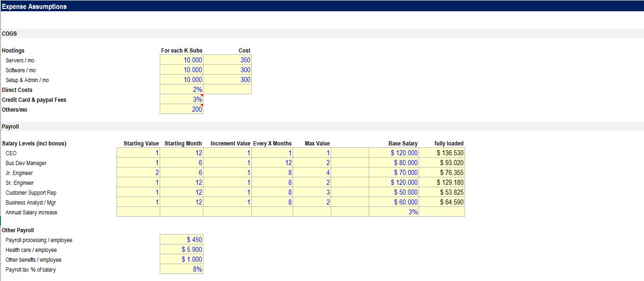Select Jr. Engineer max value 4
644x281 pixels.
[312, 173]
